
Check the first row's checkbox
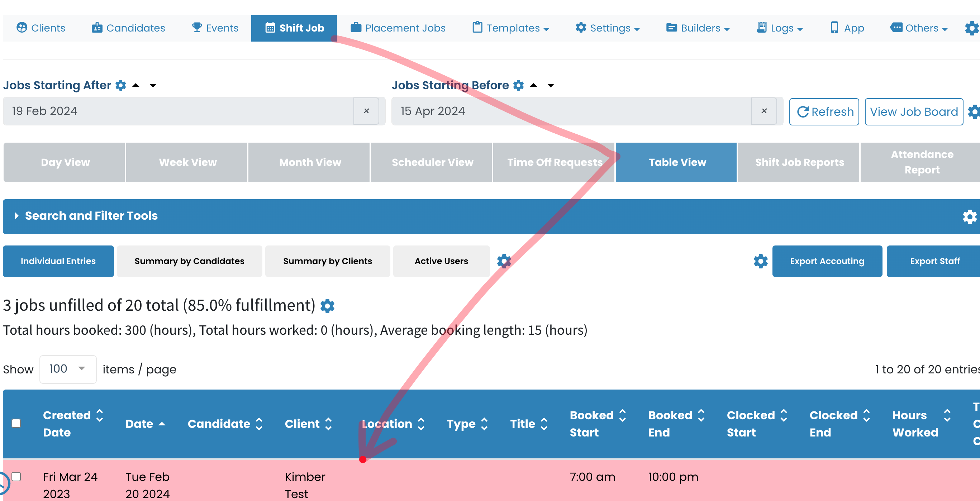(16, 477)
